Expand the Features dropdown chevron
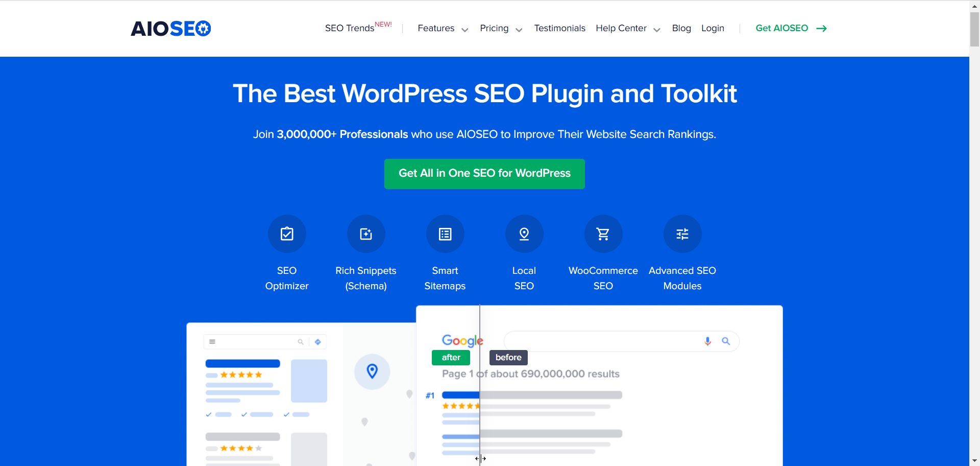 point(465,30)
